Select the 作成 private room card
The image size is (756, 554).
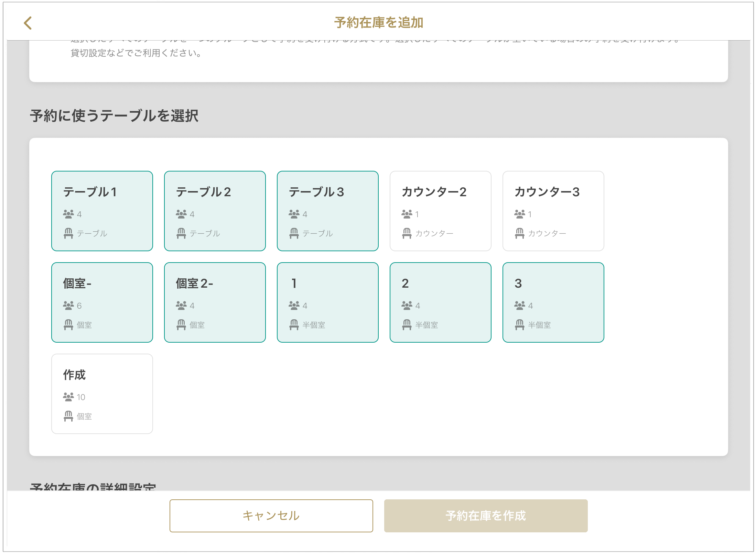tap(102, 394)
